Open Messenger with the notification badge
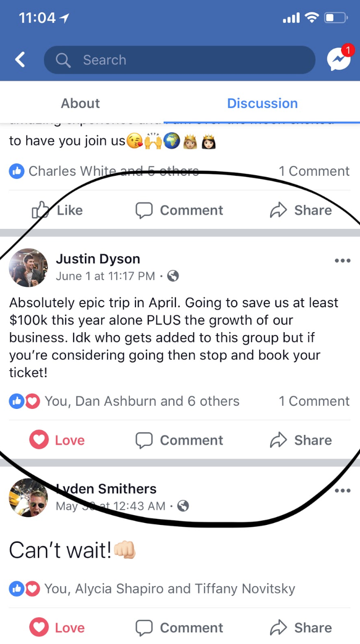This screenshot has height=644, width=360. pos(340,60)
